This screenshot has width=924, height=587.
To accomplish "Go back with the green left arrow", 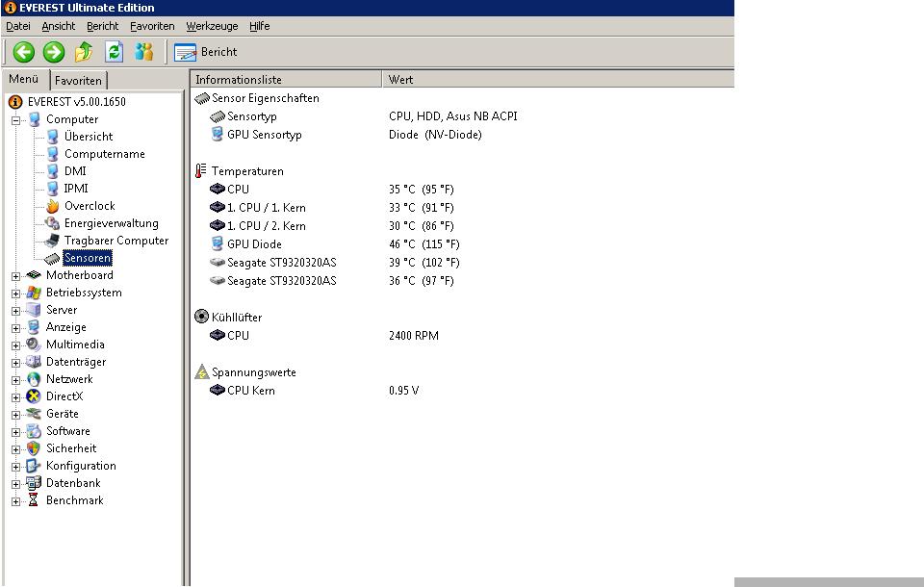I will (24, 52).
